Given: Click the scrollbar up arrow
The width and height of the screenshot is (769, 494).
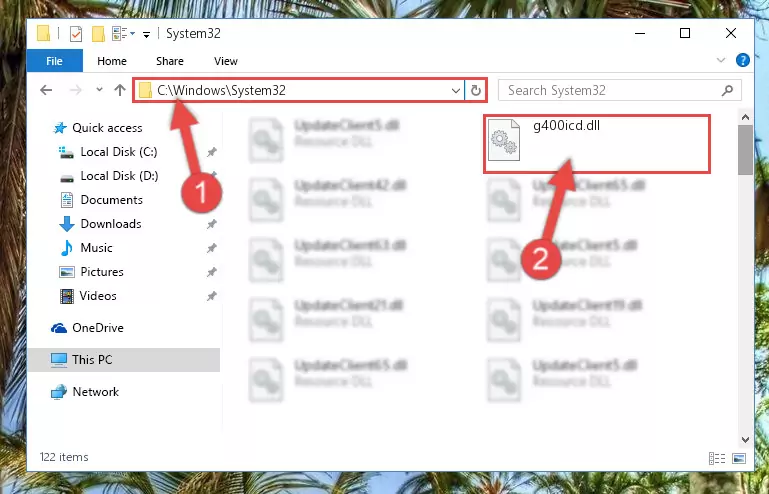Looking at the screenshot, I should tap(745, 117).
